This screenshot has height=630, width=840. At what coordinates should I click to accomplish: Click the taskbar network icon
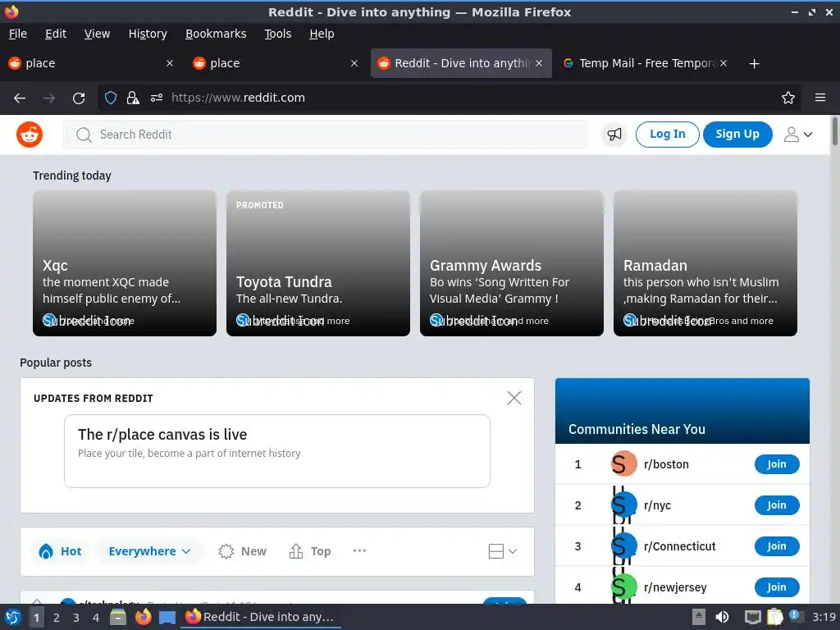pos(753,617)
